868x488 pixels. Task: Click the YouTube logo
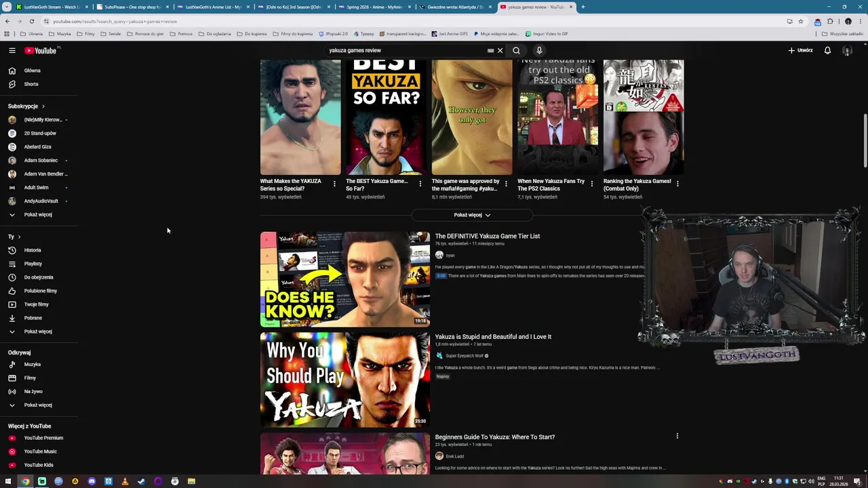click(42, 50)
